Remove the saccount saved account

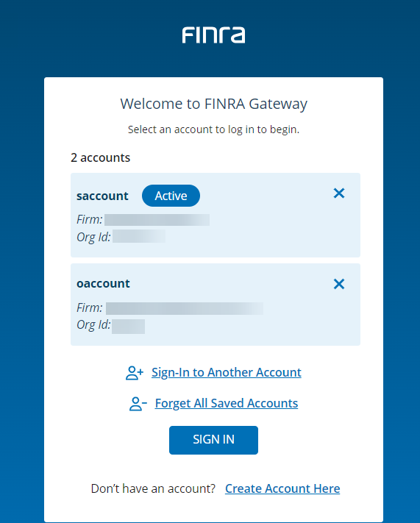tap(339, 193)
